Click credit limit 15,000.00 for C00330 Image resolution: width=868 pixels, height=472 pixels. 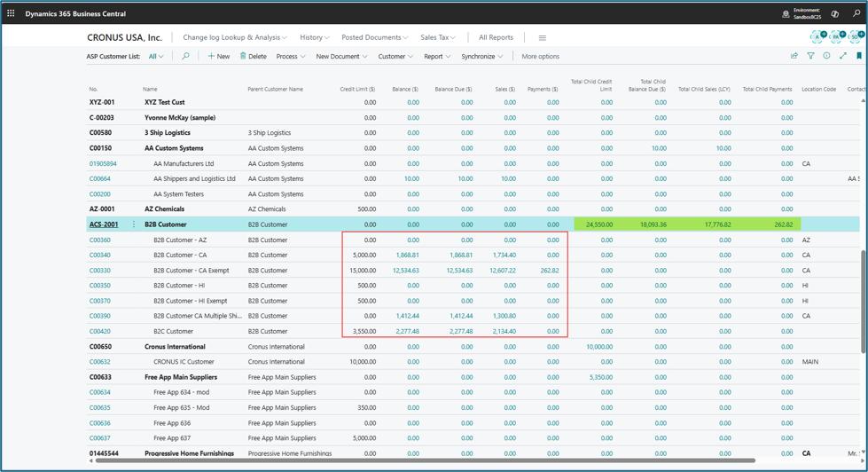tap(363, 271)
